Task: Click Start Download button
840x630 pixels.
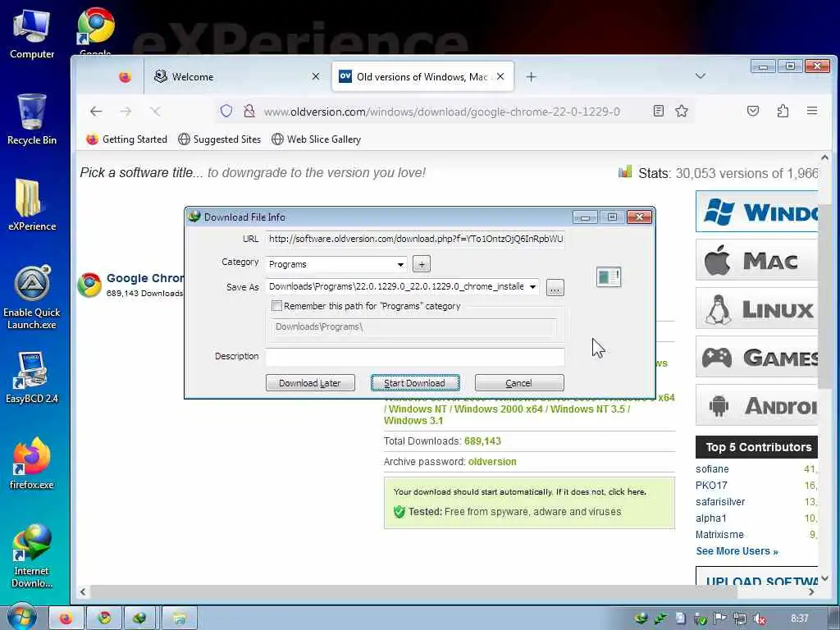Action: click(x=414, y=382)
